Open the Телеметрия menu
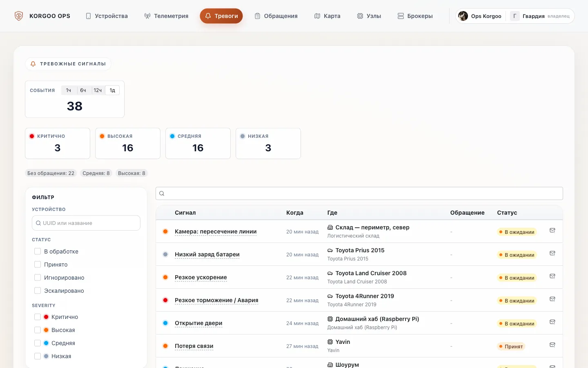The image size is (588, 368). pyautogui.click(x=166, y=16)
